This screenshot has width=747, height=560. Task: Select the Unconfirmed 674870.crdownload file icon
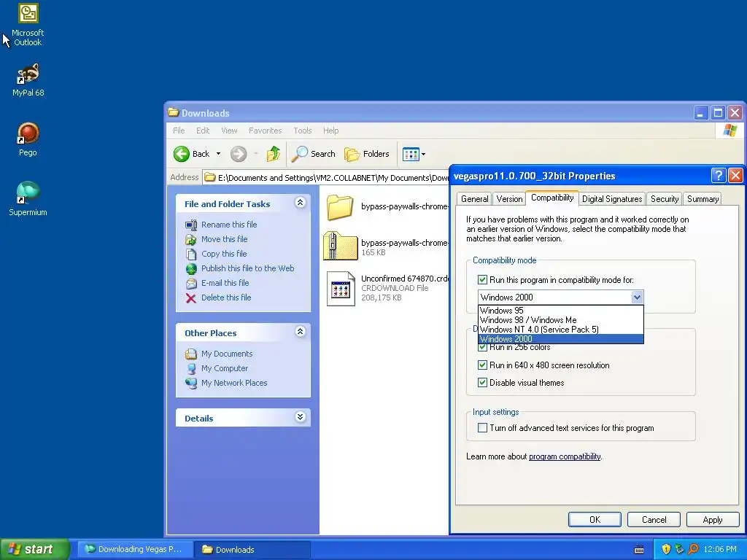coord(341,289)
